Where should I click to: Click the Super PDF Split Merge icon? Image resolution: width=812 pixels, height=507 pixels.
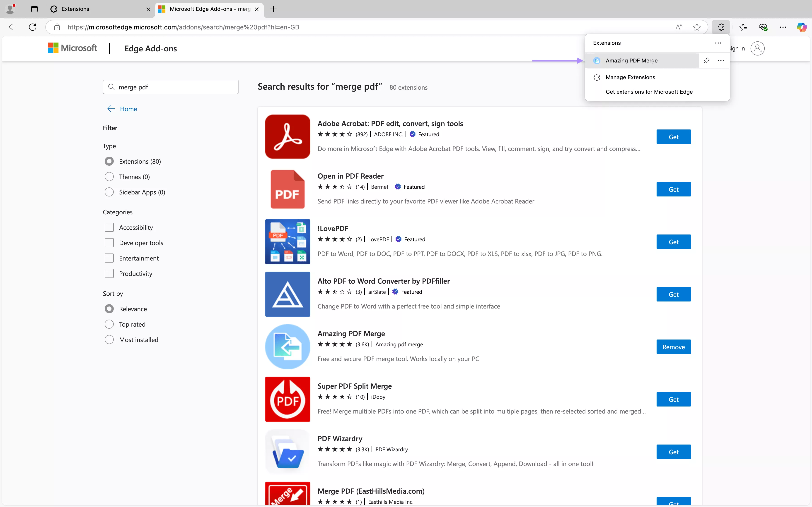287,399
